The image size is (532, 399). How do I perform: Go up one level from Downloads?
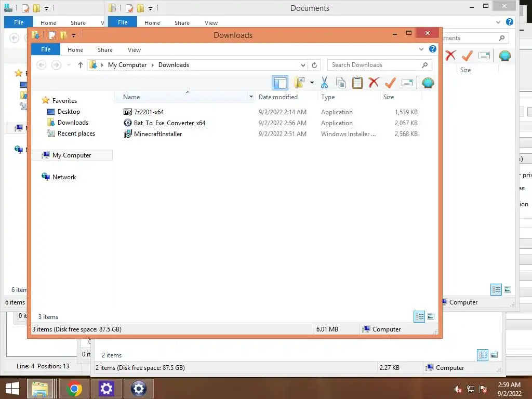80,65
